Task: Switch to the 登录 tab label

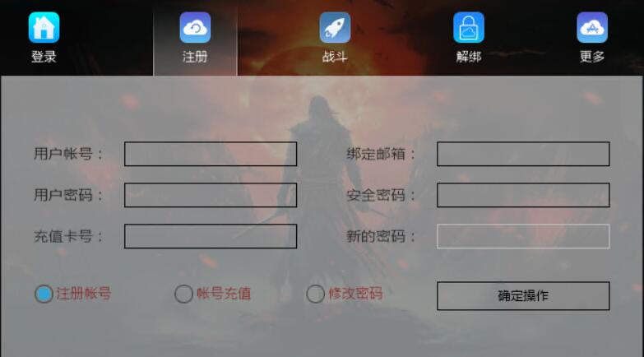Action: (44, 56)
